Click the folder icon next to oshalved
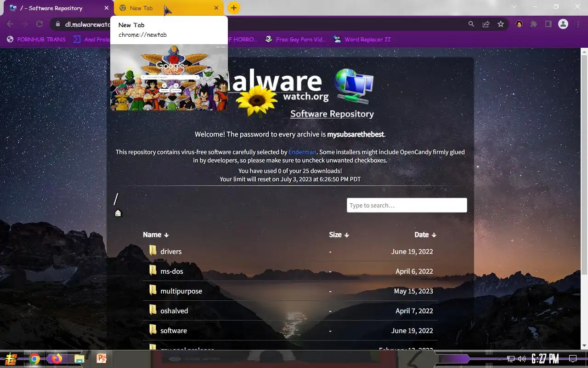The width and height of the screenshot is (588, 368). coord(153,310)
